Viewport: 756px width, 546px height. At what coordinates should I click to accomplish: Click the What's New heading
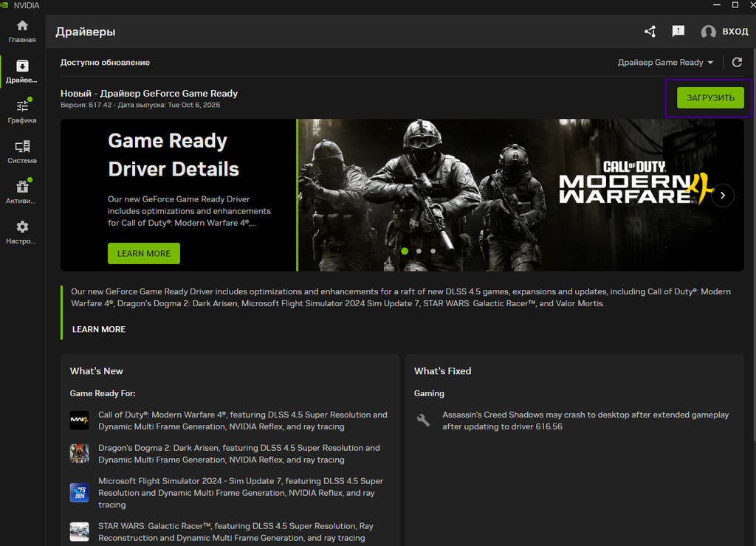point(97,371)
